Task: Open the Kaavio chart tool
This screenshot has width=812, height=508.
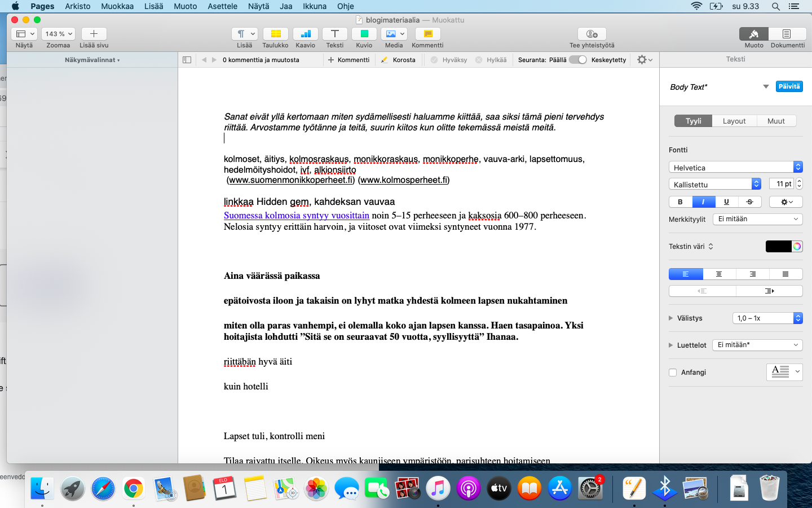Action: point(305,34)
